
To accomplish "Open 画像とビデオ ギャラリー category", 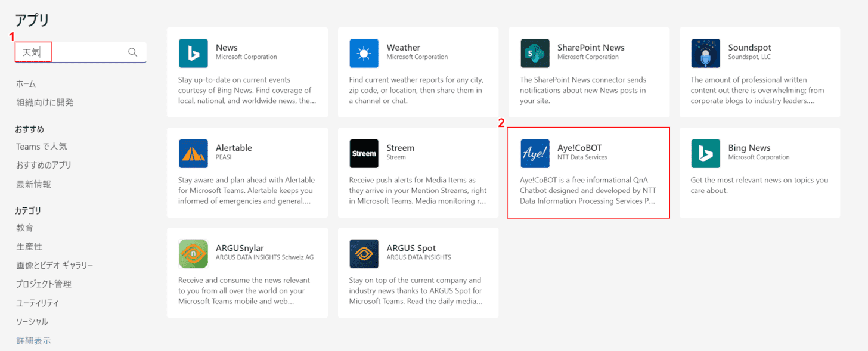I will tap(55, 265).
